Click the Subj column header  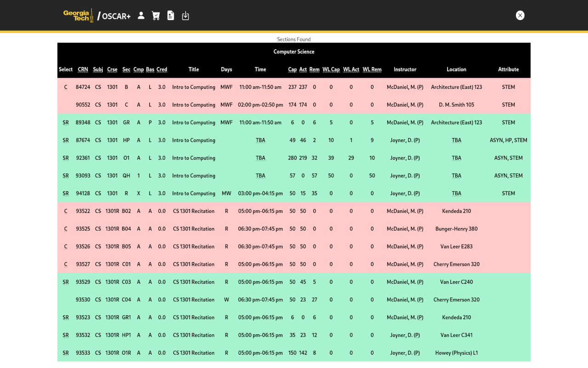pyautogui.click(x=98, y=69)
